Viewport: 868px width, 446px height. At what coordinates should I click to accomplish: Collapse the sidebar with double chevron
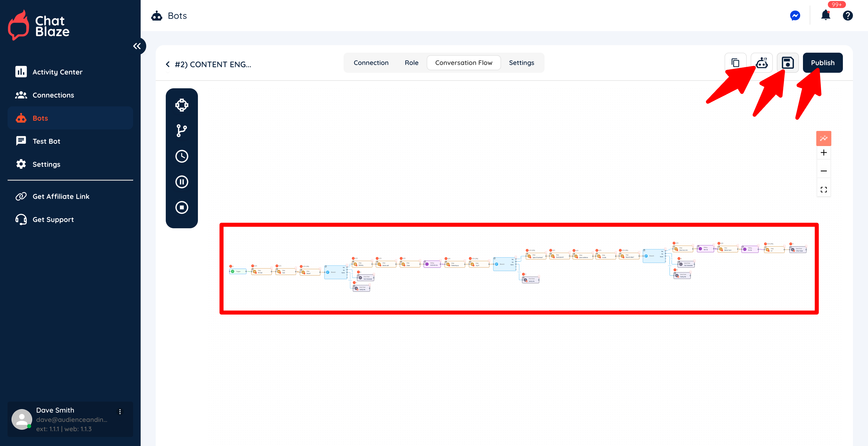pyautogui.click(x=137, y=46)
